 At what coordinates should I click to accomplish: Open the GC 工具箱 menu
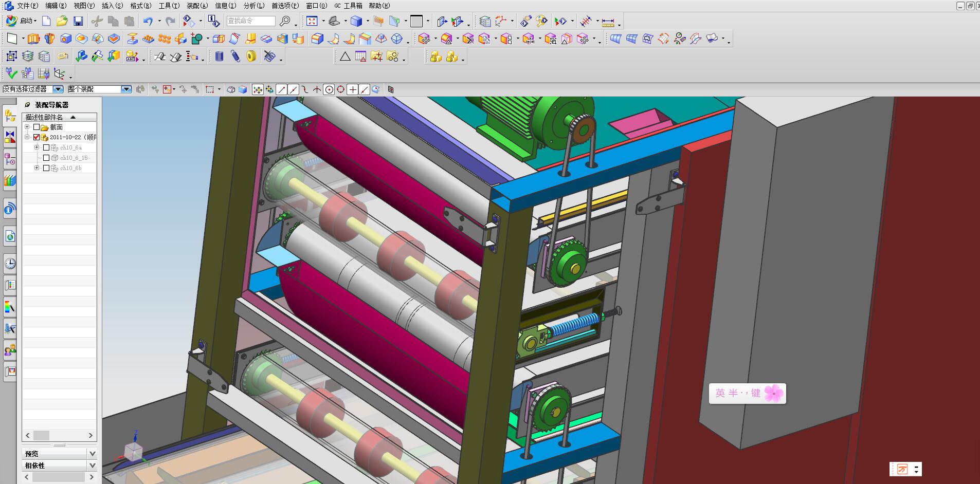pos(348,6)
